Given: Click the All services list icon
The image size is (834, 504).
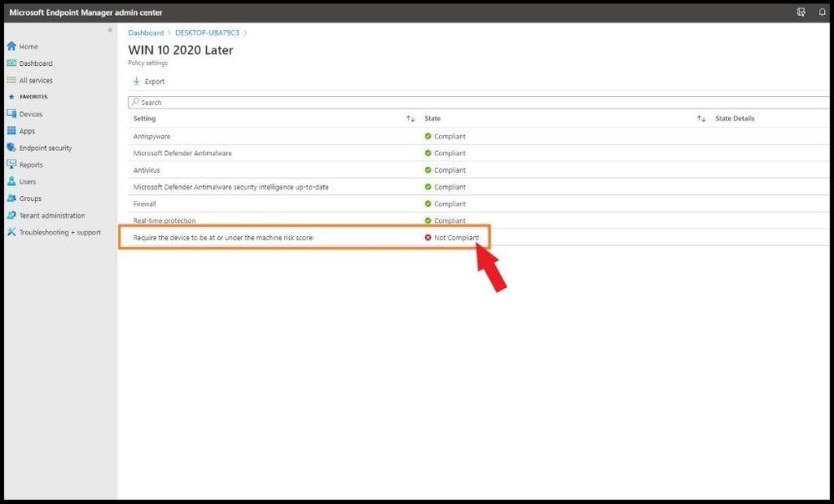Looking at the screenshot, I should [x=11, y=80].
